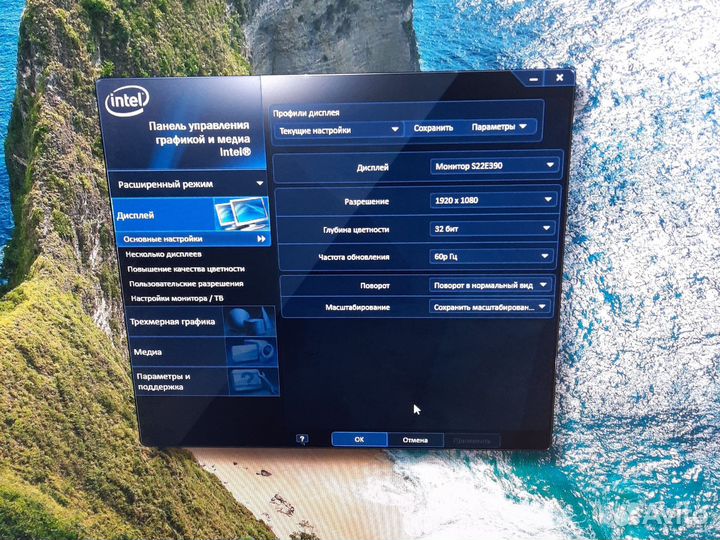Open the Расширенный режим mode dropdown
The height and width of the screenshot is (540, 720).
pos(189,184)
